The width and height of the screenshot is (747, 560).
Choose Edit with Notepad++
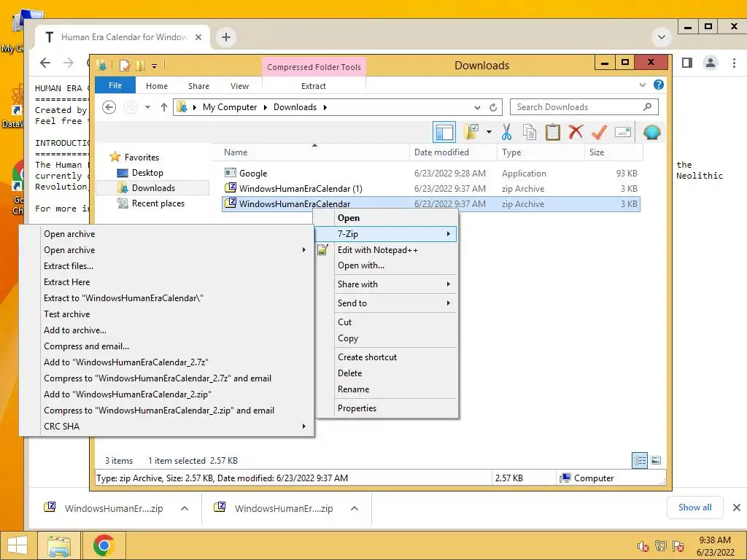(386, 250)
